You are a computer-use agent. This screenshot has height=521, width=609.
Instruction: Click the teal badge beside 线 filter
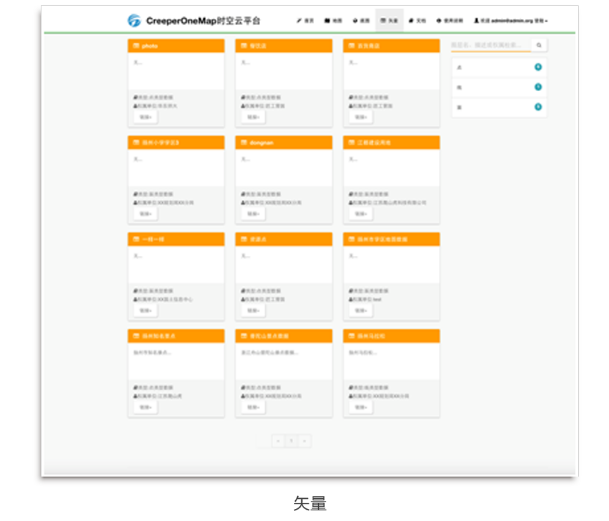pyautogui.click(x=538, y=87)
